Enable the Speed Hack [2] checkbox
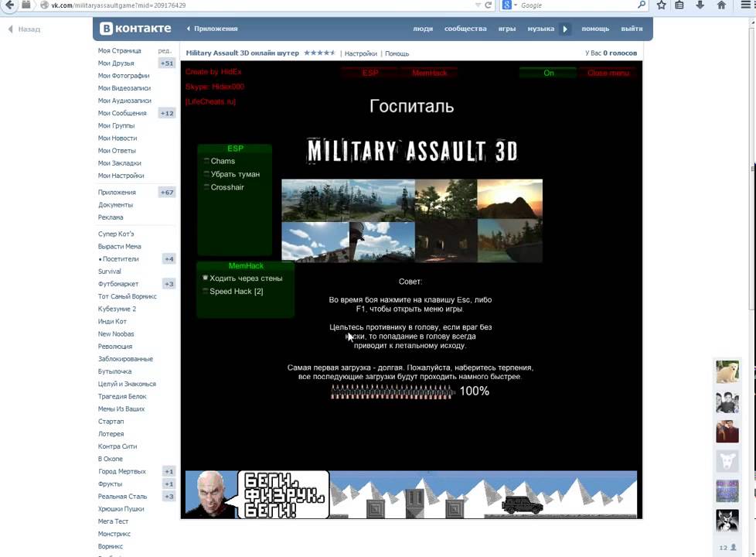This screenshot has width=756, height=557. point(206,291)
